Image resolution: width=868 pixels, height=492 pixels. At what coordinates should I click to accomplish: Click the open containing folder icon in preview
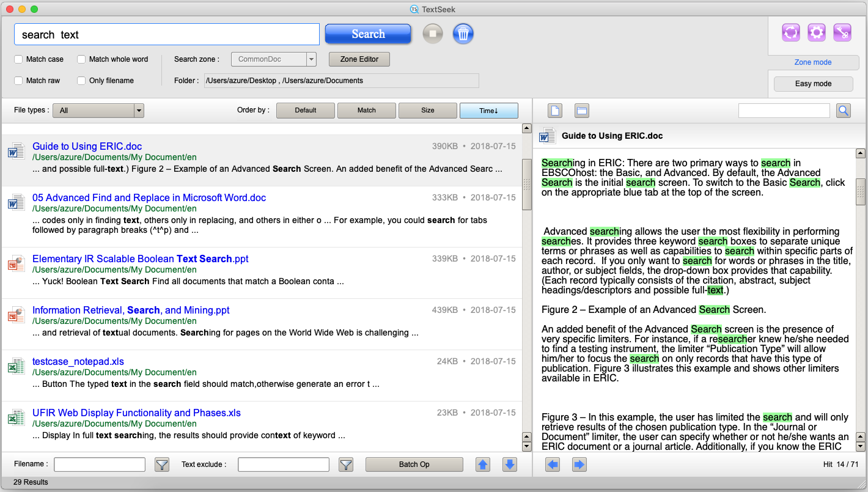[x=581, y=111]
